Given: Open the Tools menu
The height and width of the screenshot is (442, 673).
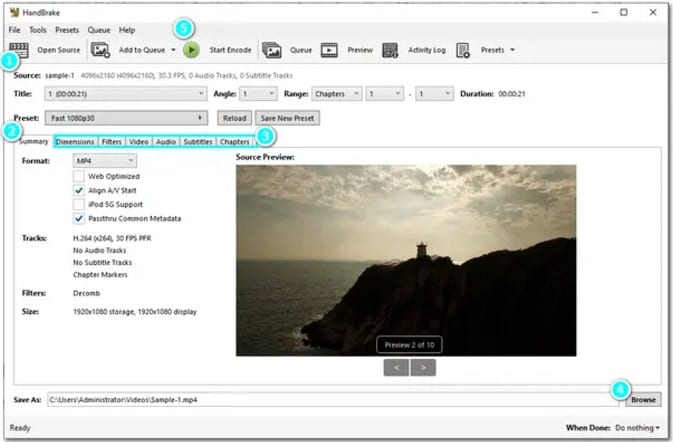Looking at the screenshot, I should [x=38, y=30].
